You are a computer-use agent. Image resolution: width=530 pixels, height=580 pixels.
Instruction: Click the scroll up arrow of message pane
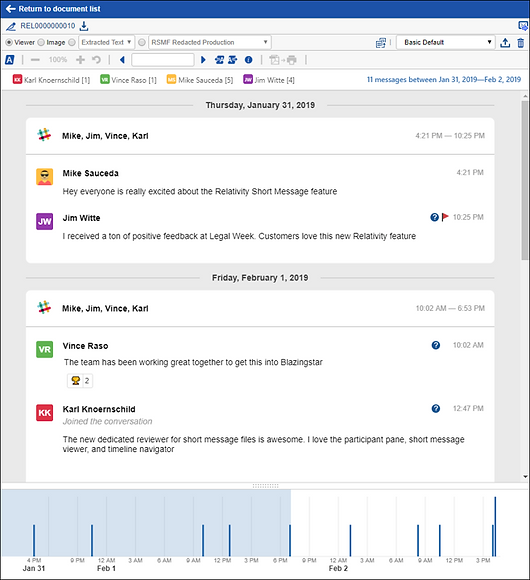[x=526, y=96]
